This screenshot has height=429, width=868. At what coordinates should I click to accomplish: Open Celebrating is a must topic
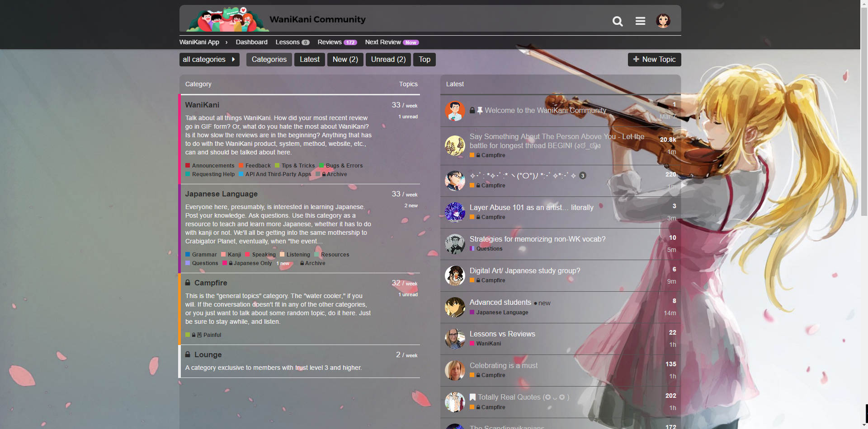coord(504,365)
